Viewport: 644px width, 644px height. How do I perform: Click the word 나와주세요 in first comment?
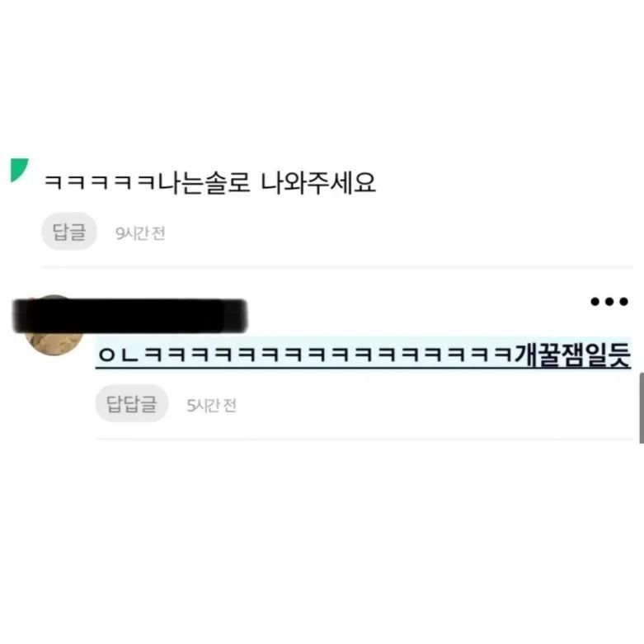pyautogui.click(x=318, y=183)
